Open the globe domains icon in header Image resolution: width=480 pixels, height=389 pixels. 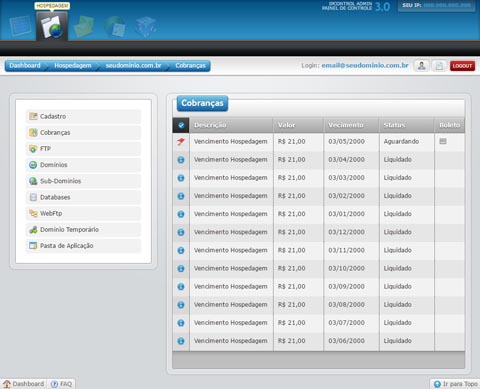(x=115, y=27)
